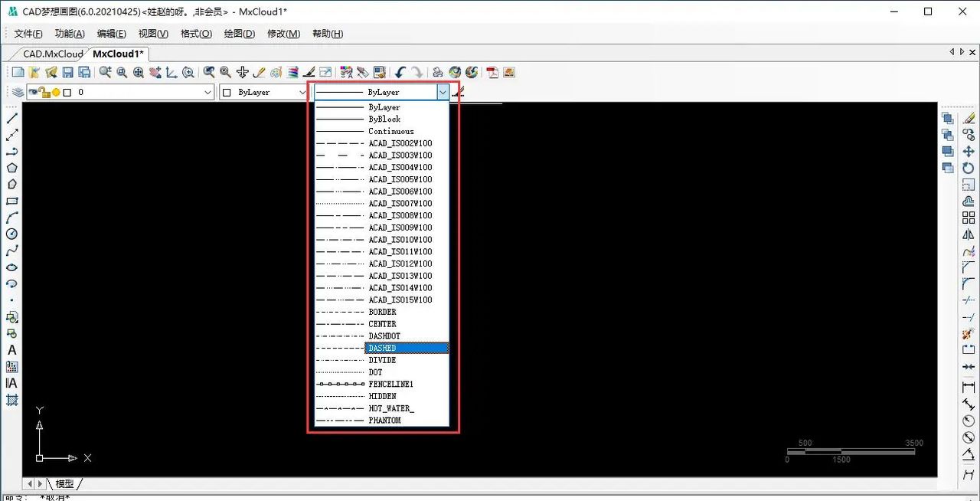The height and width of the screenshot is (501, 980).
Task: Click the Linear dimension tool
Action: click(x=969, y=388)
